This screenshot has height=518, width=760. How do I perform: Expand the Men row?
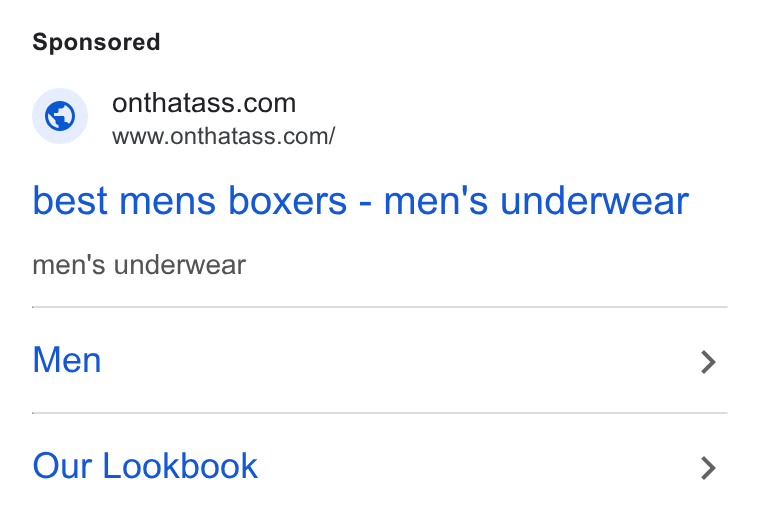tap(380, 360)
